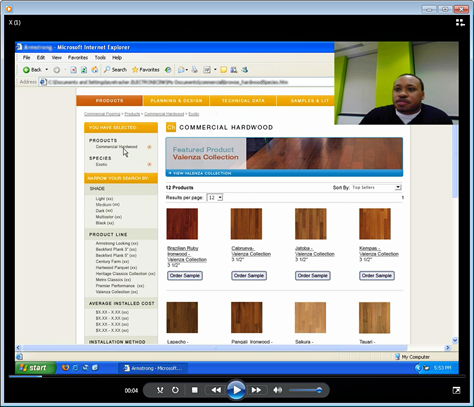Viewport: 474px width, 407px height.
Task: Click the video seek progress bar
Action: pos(237,376)
